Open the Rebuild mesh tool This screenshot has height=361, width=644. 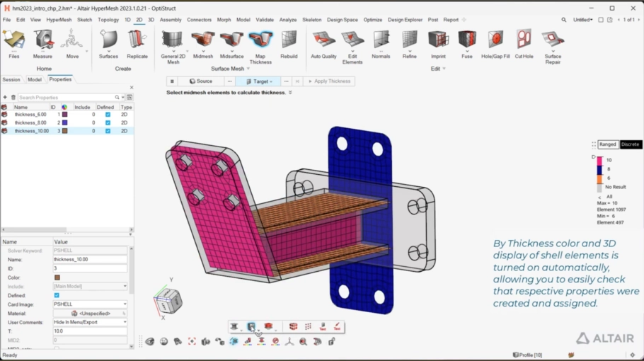pyautogui.click(x=289, y=45)
